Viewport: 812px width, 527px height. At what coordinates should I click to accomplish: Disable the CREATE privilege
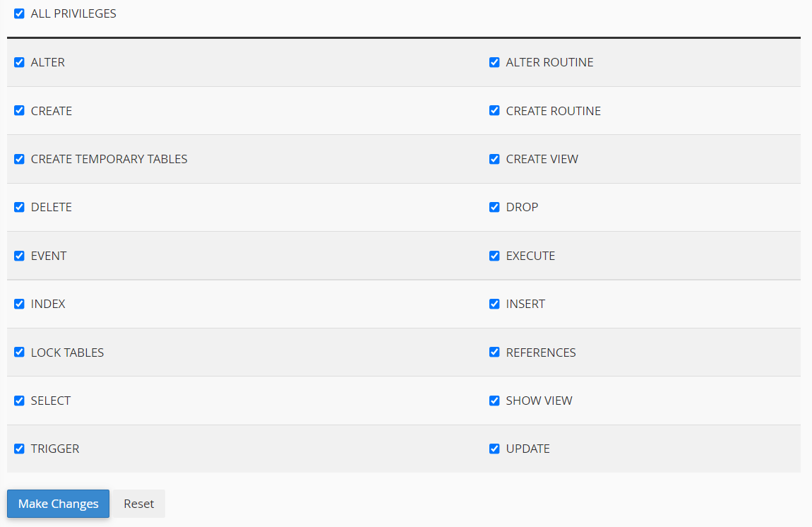(x=18, y=111)
